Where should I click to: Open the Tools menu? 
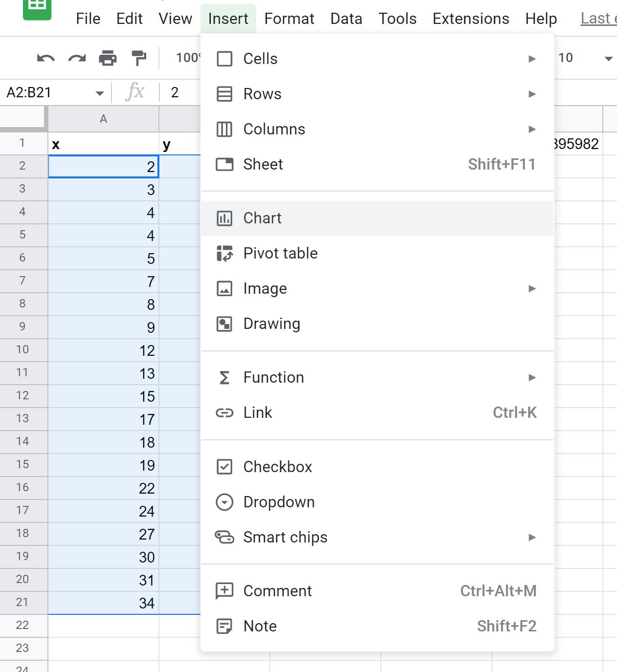tap(397, 19)
